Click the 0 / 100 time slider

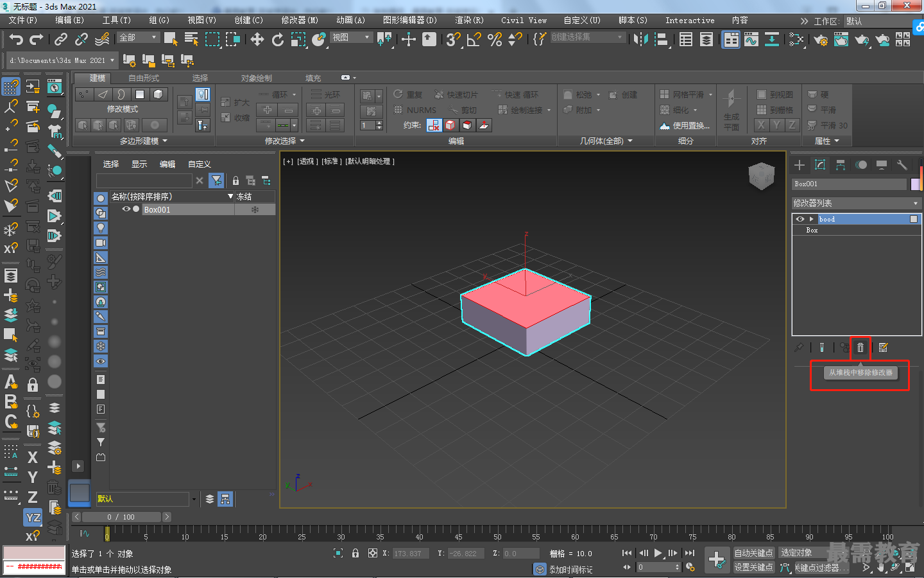pyautogui.click(x=121, y=517)
